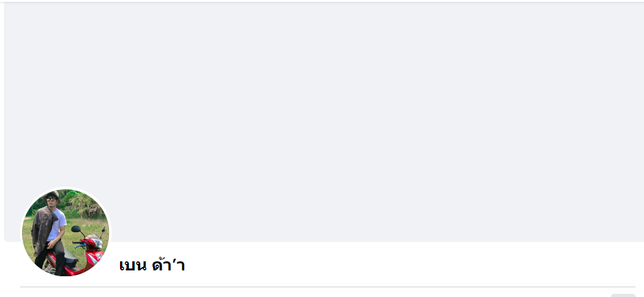The image size is (644, 297).
Task: Click the empty gray cover photo area
Action: coord(324,97)
